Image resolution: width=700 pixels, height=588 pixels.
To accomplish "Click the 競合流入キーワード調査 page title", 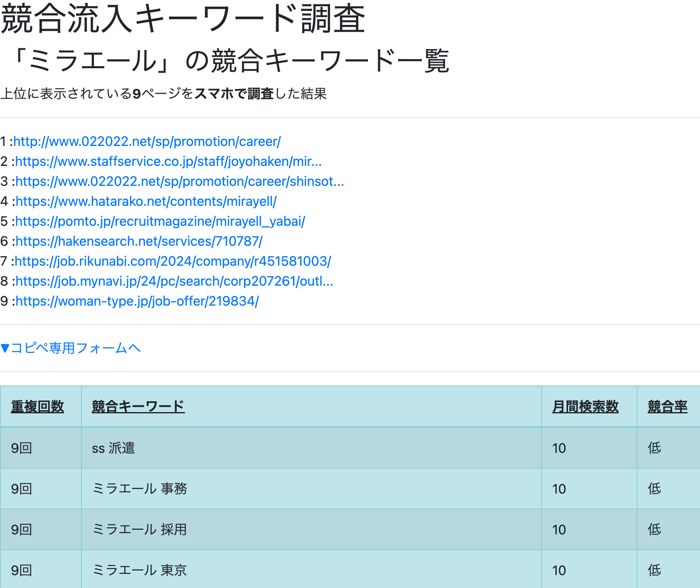I will [183, 19].
